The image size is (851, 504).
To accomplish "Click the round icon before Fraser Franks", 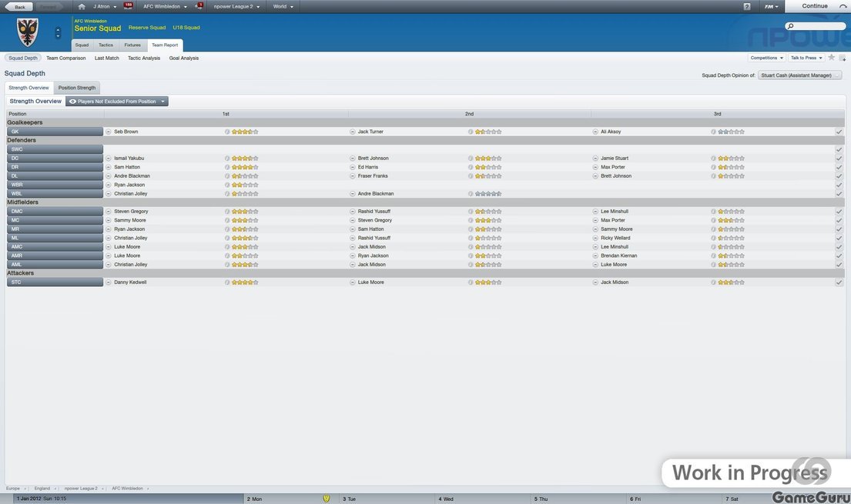I will (x=352, y=176).
